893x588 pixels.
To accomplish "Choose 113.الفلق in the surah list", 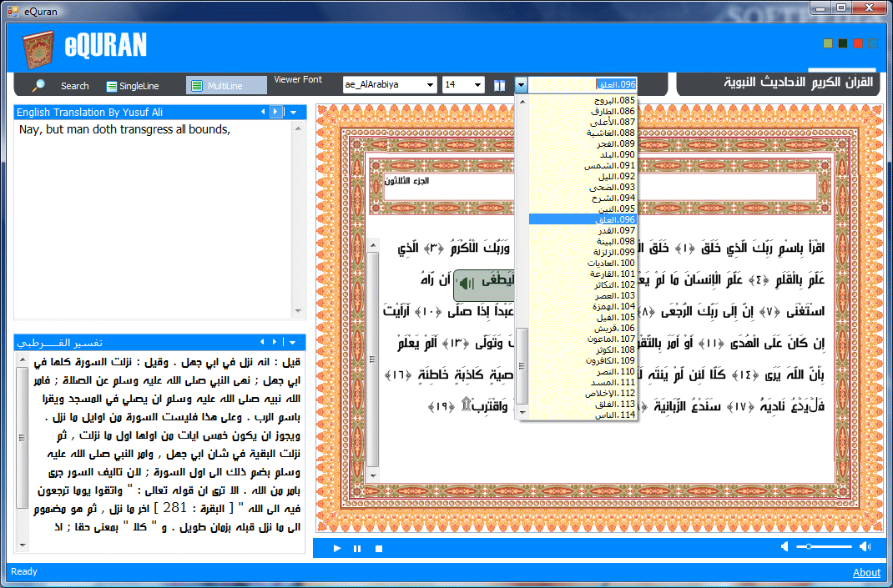I will 583,403.
